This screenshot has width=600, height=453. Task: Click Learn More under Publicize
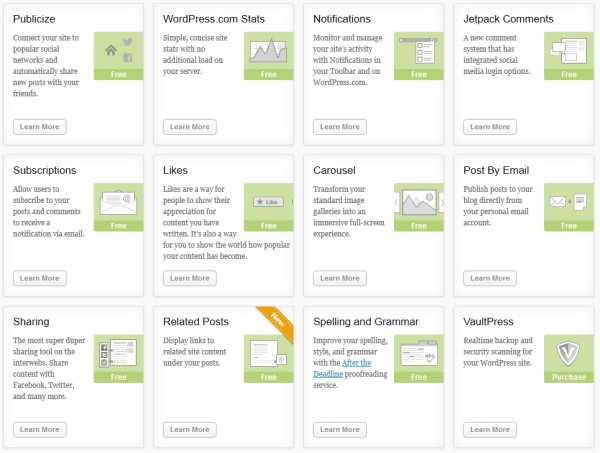pos(40,127)
